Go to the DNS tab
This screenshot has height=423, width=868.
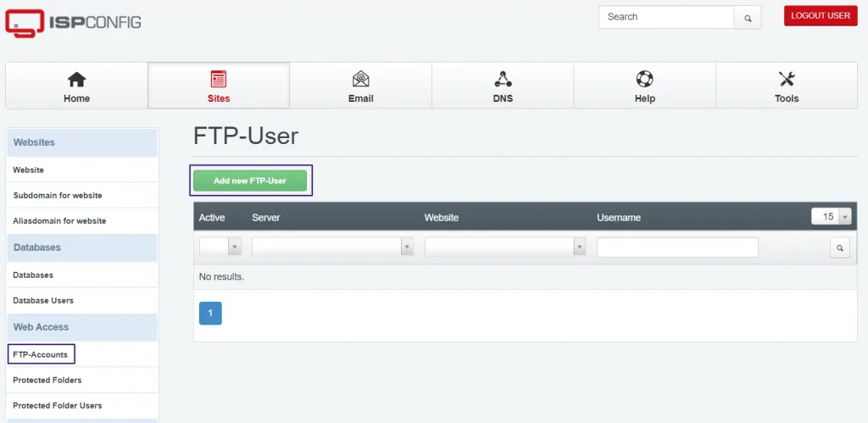[x=503, y=86]
